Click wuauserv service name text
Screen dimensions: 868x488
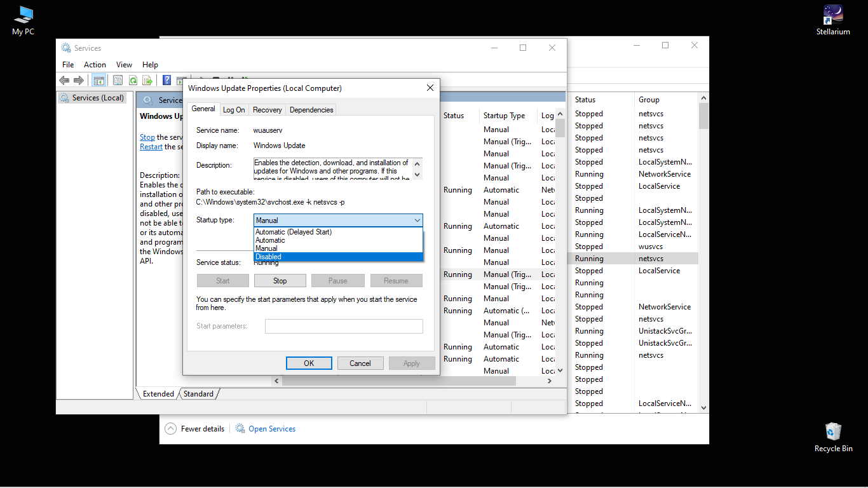(x=268, y=130)
